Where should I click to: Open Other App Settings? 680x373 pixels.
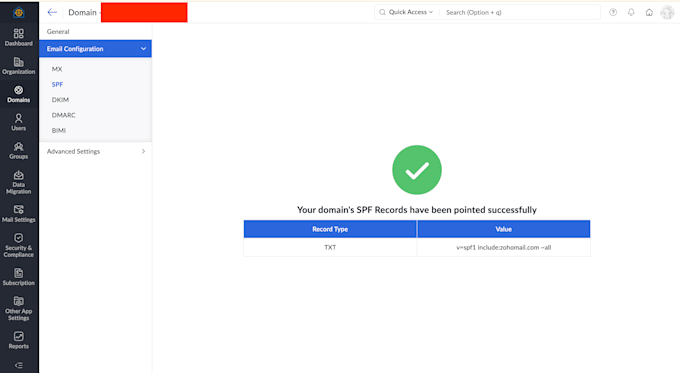coord(19,308)
